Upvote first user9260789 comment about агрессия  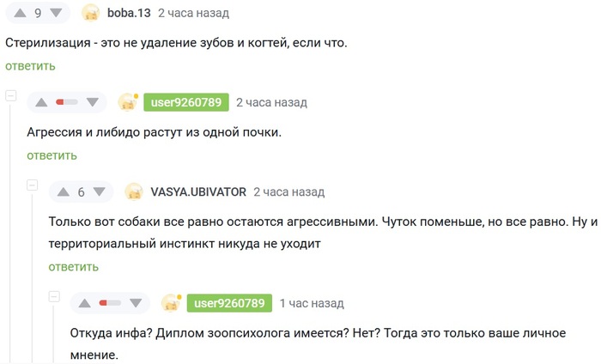pos(41,102)
